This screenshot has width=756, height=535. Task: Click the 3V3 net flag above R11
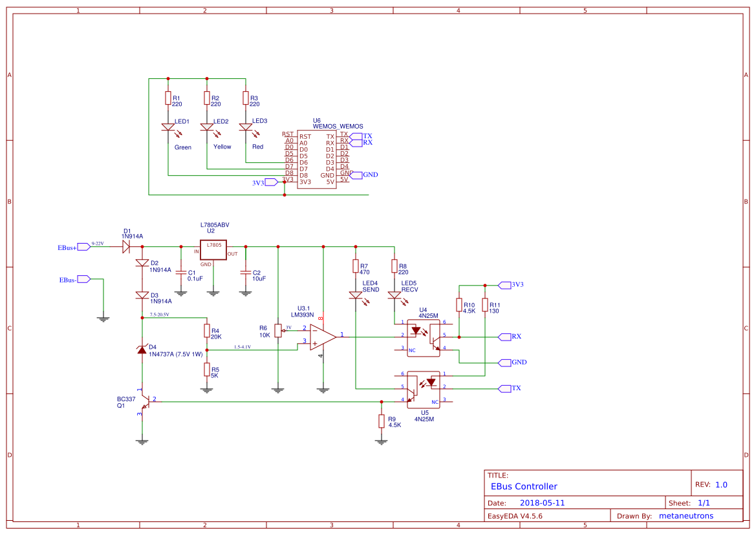504,285
